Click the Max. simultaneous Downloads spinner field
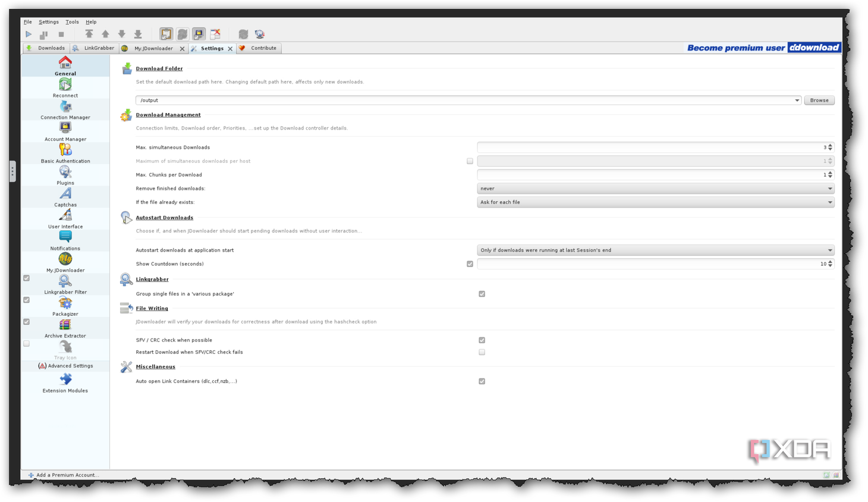868x502 pixels. (655, 148)
